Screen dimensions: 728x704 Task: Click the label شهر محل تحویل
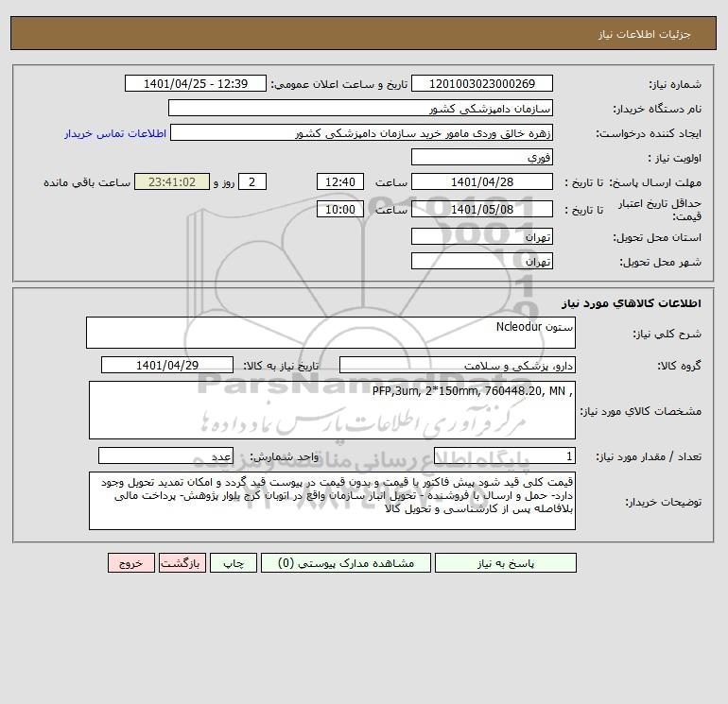pyautogui.click(x=660, y=262)
